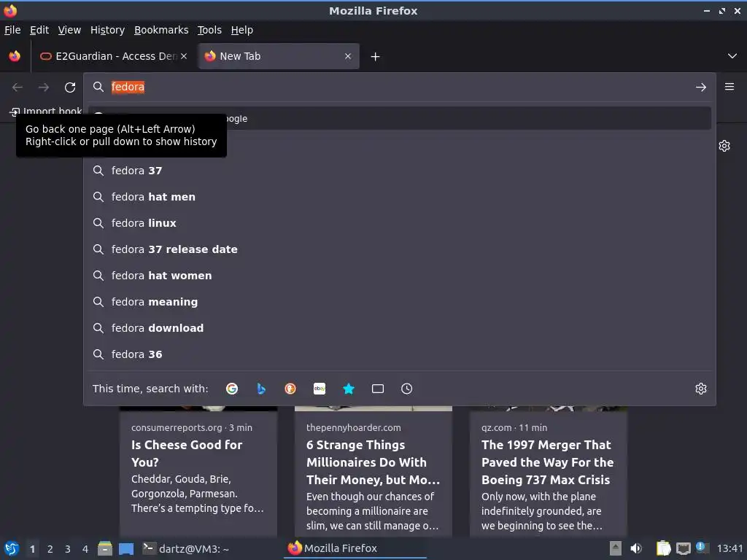Open the File menu

click(x=12, y=30)
